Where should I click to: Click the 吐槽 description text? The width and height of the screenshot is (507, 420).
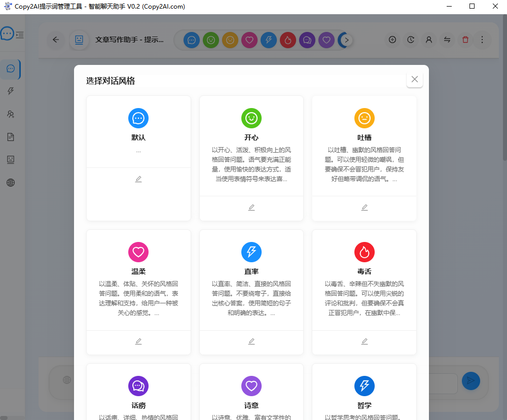365,164
